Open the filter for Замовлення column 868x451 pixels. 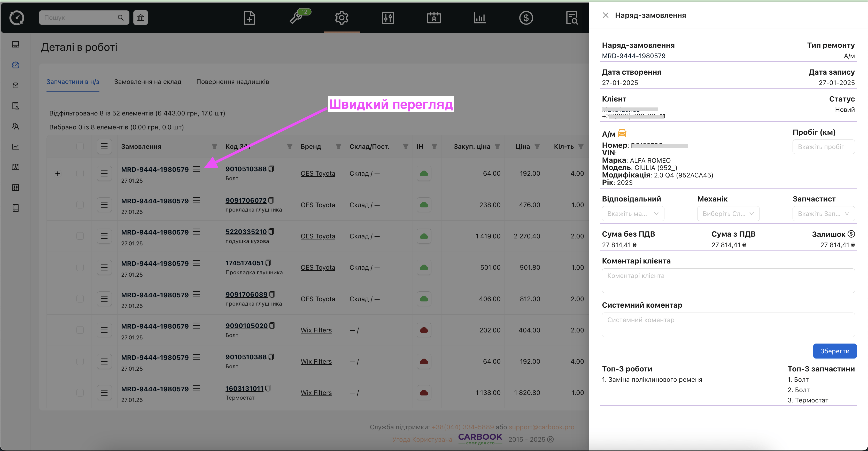point(214,146)
